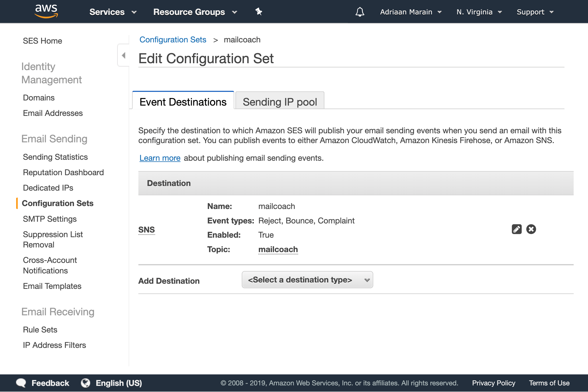Click the SNS destination type link
The height and width of the screenshot is (392, 588).
click(x=147, y=230)
